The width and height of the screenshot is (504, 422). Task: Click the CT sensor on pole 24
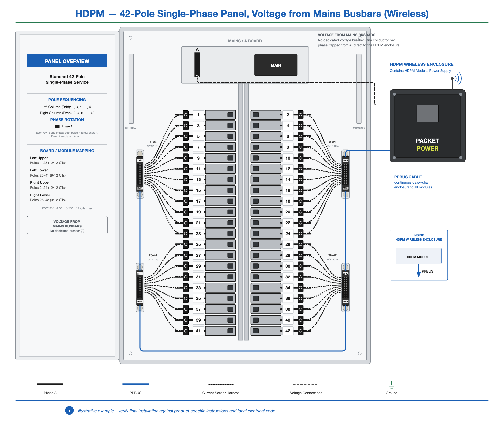(300, 234)
